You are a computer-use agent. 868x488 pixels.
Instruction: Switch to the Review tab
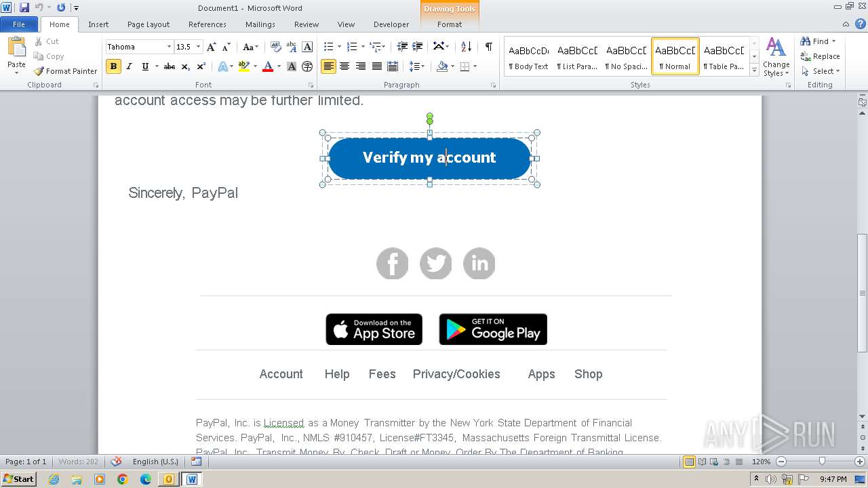click(307, 24)
